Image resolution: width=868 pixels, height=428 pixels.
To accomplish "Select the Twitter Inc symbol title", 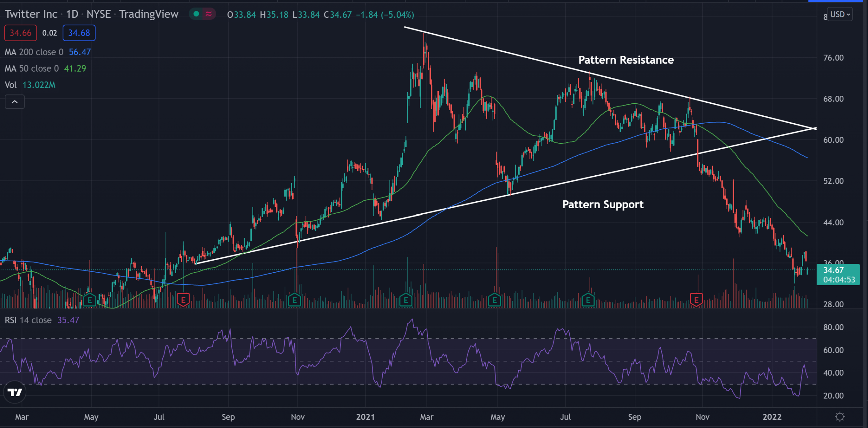I will tap(31, 14).
